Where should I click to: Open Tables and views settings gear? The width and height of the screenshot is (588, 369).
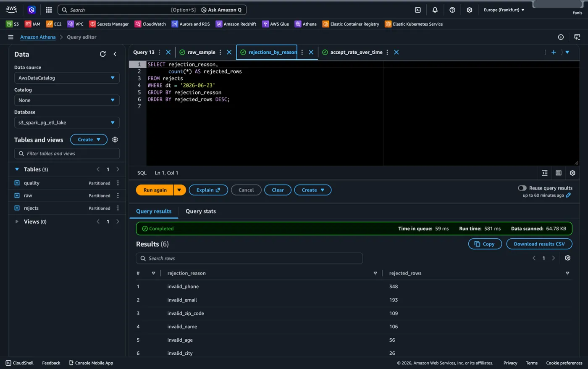click(x=115, y=140)
